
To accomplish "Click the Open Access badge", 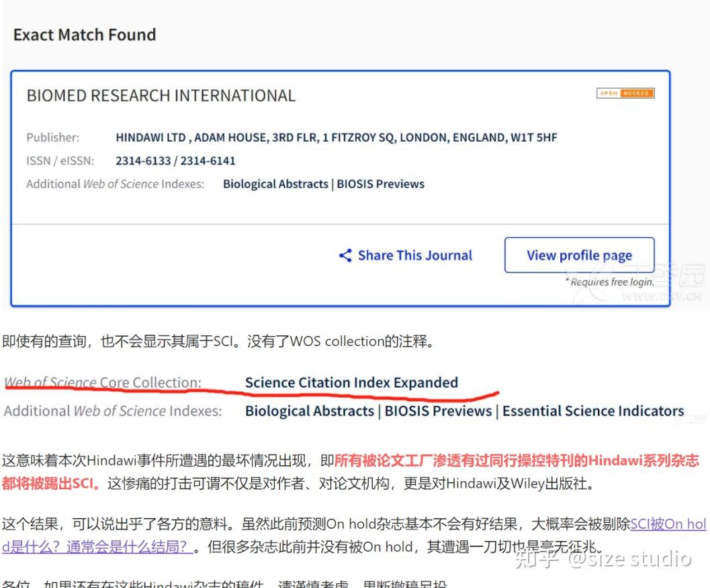I will 625,93.
